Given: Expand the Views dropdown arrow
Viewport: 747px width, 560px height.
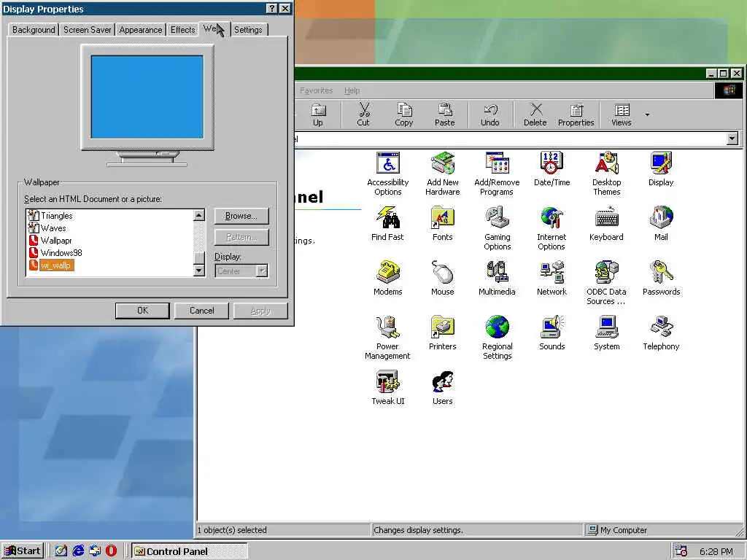Looking at the screenshot, I should pos(647,114).
